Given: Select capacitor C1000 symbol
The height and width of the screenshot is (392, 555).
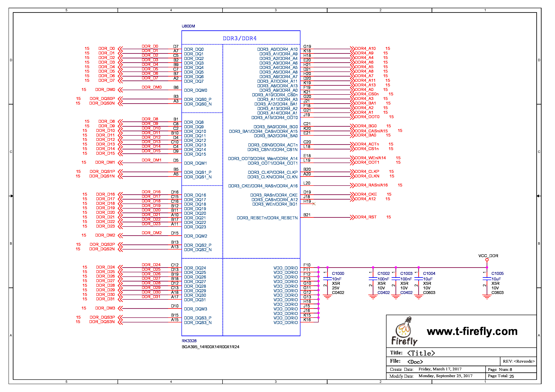Looking at the screenshot, I should pos(327,279).
